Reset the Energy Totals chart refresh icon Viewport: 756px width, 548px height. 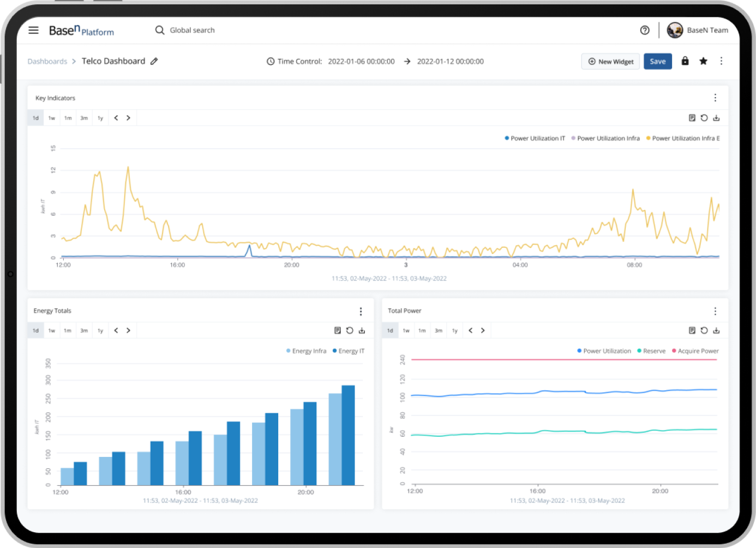point(350,330)
